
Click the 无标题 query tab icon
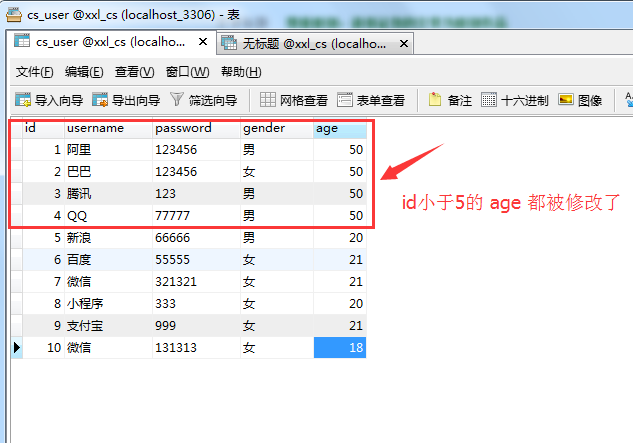tap(229, 42)
